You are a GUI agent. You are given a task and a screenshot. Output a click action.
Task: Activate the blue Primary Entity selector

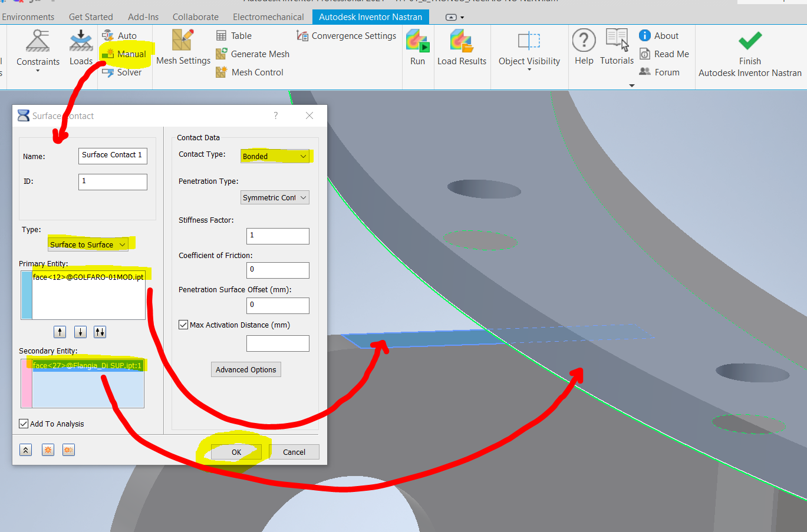coord(27,295)
